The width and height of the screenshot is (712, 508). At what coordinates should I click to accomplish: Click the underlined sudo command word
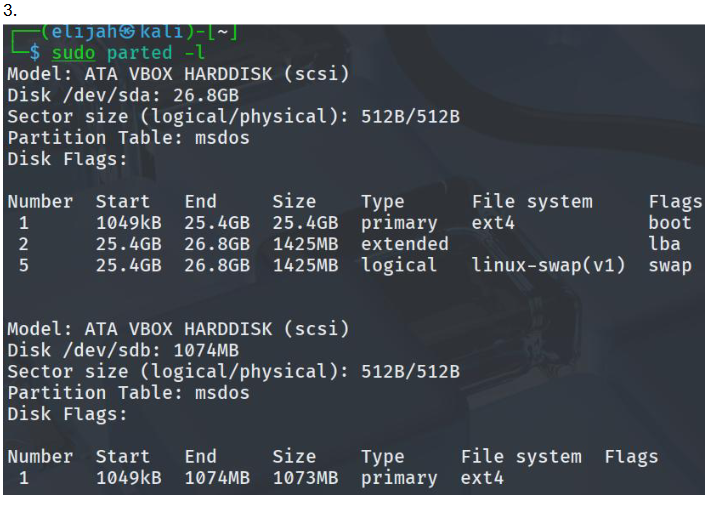74,53
